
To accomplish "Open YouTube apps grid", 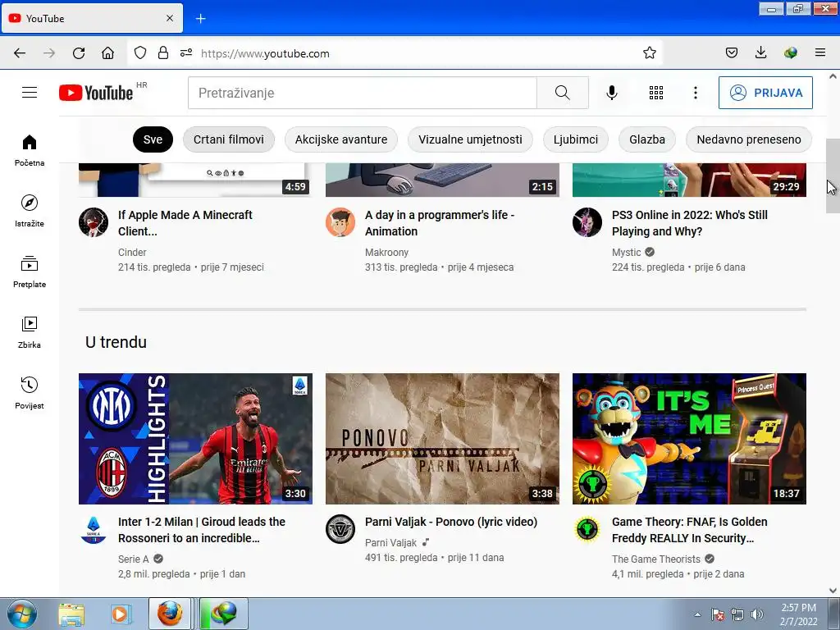I will click(656, 93).
